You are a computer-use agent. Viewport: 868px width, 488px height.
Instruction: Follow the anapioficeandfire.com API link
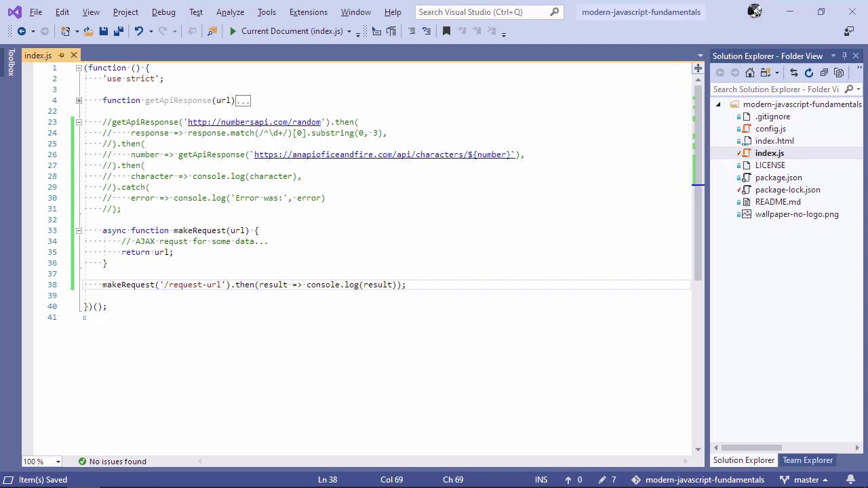(x=384, y=155)
